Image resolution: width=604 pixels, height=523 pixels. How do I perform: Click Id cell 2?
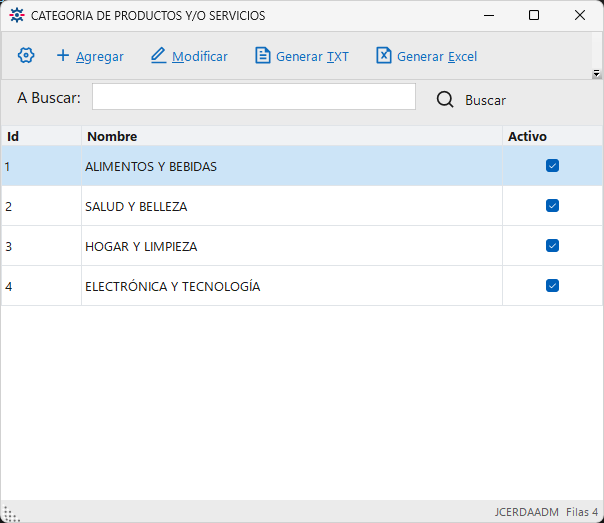(x=41, y=206)
